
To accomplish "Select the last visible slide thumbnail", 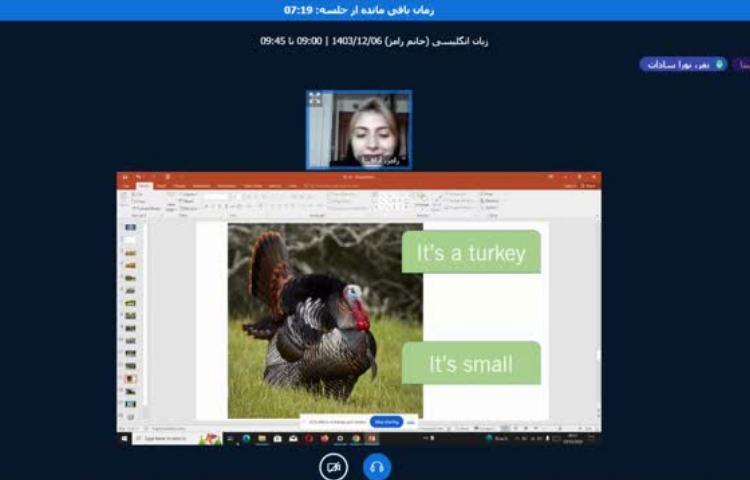I will [130, 416].
